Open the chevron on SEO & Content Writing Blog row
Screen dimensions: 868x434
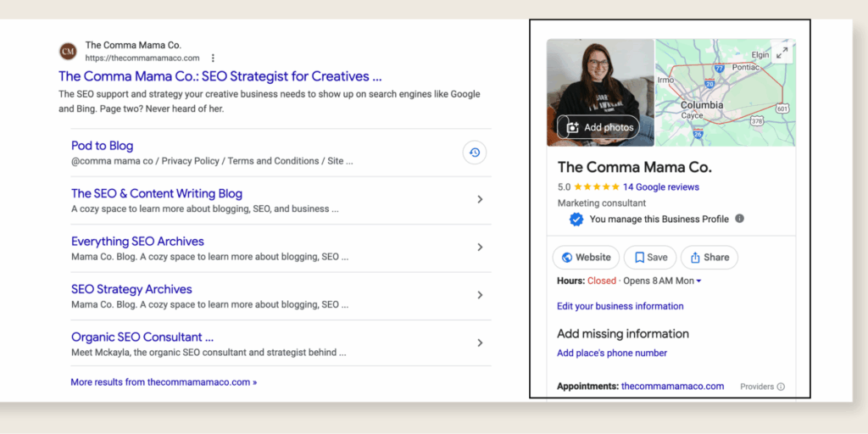pos(480,199)
